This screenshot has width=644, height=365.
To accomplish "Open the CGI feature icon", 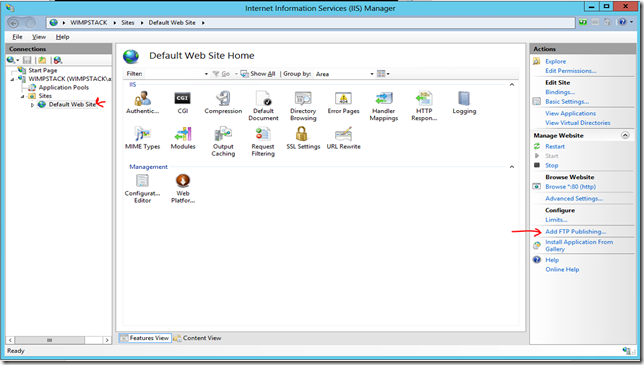I will 183,103.
